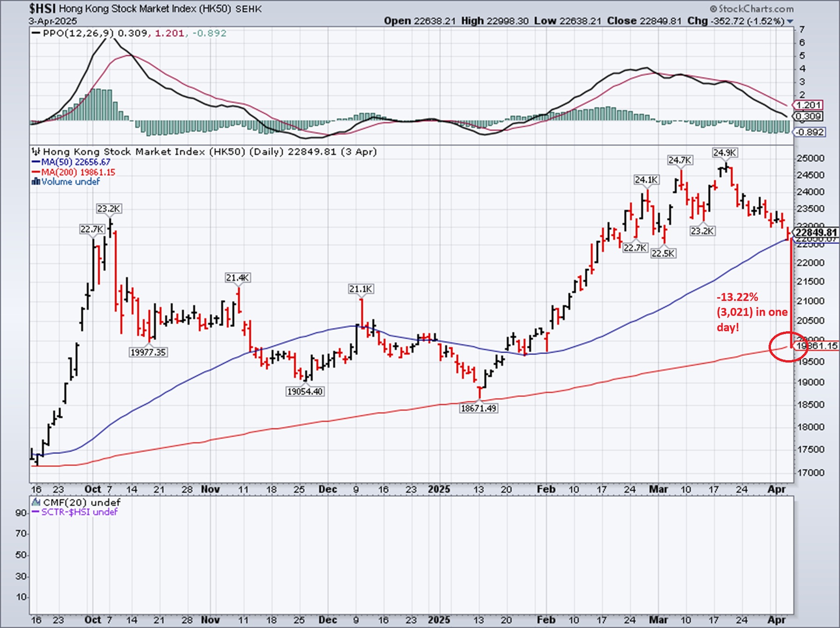
Task: Click the copyright symbol before StockCharts.com
Action: point(713,9)
